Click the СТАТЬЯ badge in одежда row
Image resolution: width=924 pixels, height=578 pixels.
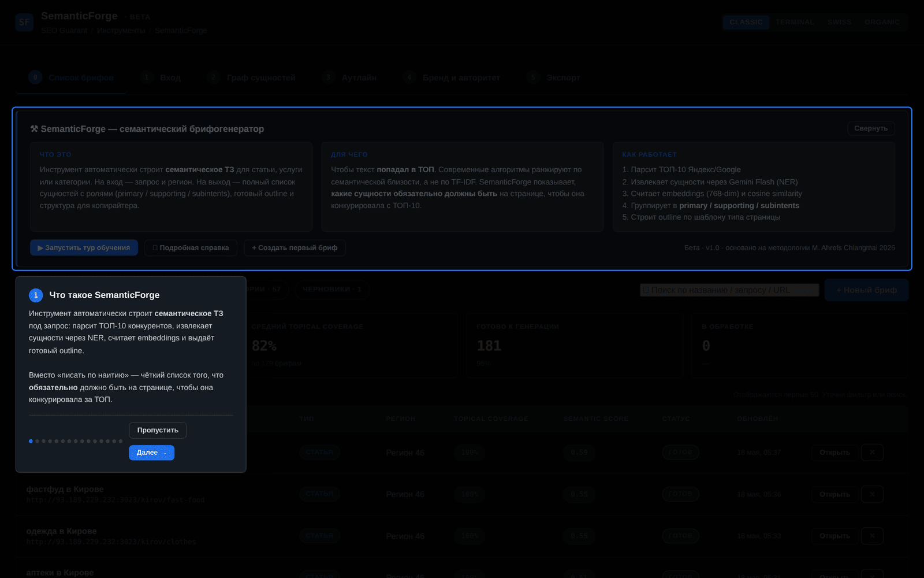click(319, 536)
